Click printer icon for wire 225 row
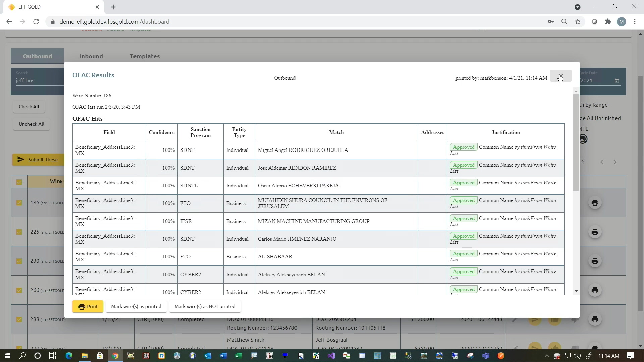Image resolution: width=644 pixels, height=362 pixels. 595,232
